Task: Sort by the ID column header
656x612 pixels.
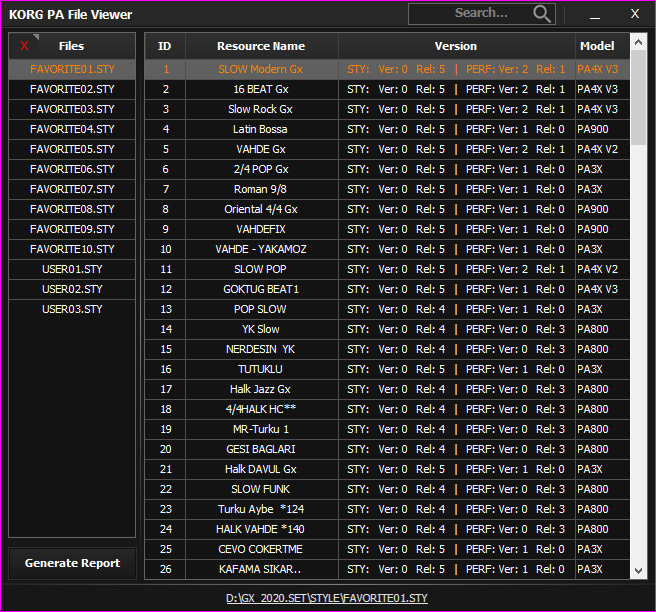Action: click(165, 46)
